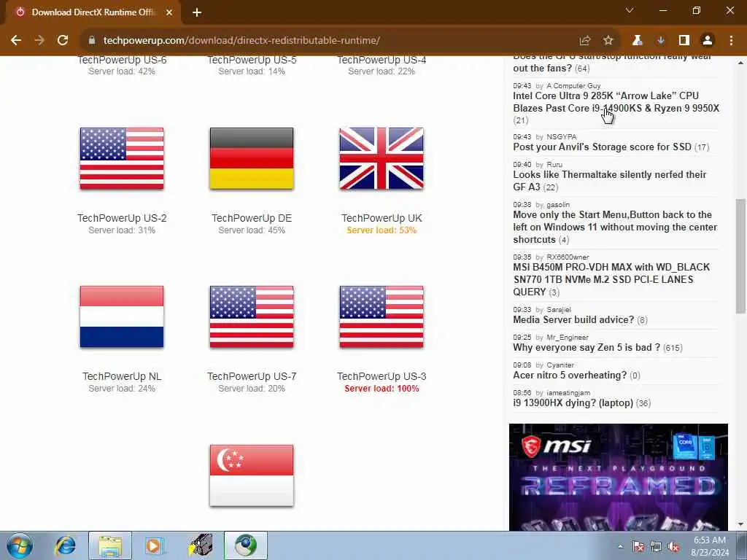747x560 pixels.
Task: Open Media Server build advice thread
Action: click(573, 319)
